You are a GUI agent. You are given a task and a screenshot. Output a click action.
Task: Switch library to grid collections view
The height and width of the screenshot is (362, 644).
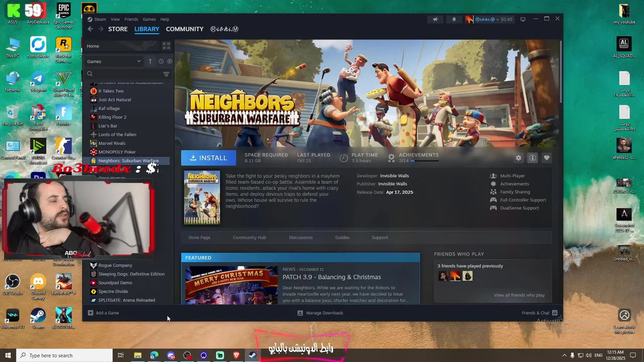[166, 46]
